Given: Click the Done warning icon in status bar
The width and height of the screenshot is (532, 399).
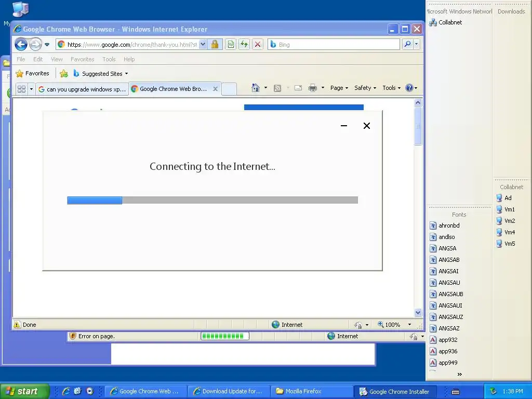Looking at the screenshot, I should (17, 325).
